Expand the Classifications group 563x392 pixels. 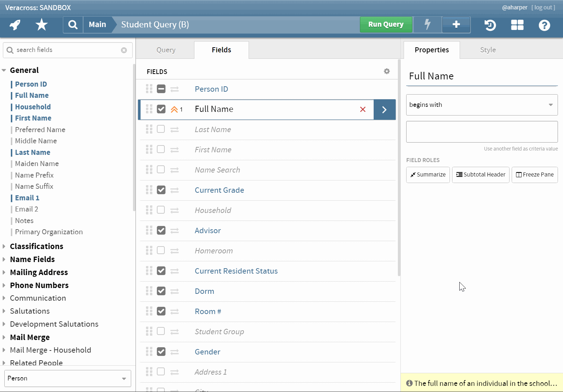click(4, 246)
